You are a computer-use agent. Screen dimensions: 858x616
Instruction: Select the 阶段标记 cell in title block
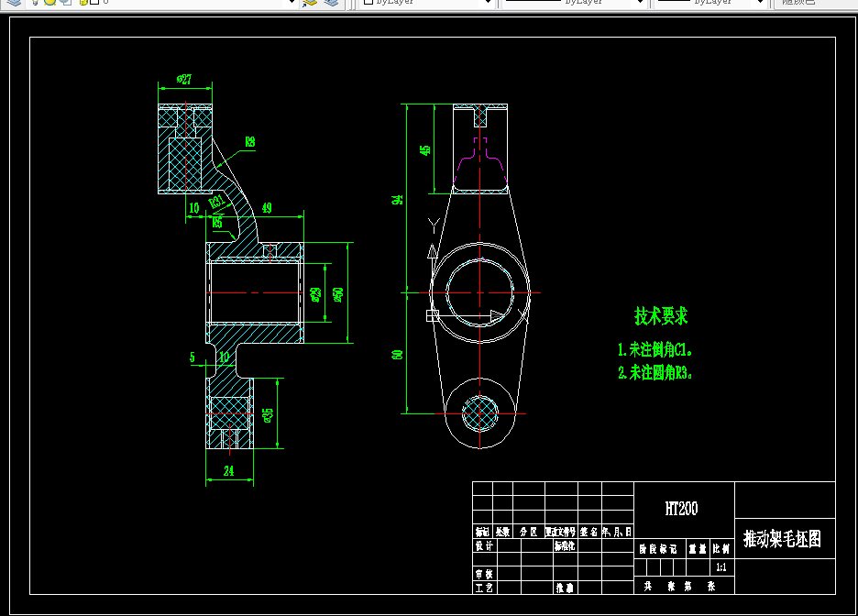[658, 549]
